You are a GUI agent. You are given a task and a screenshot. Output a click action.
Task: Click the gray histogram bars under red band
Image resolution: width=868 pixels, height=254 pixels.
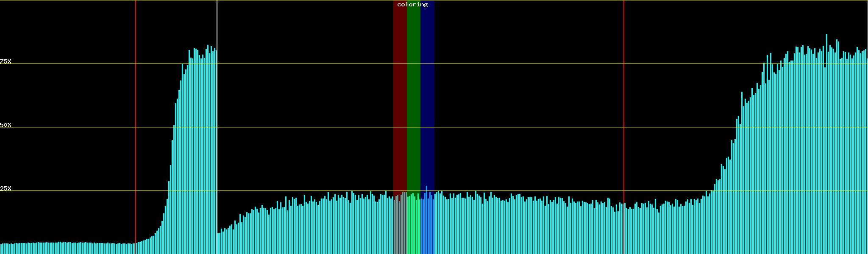400,224
